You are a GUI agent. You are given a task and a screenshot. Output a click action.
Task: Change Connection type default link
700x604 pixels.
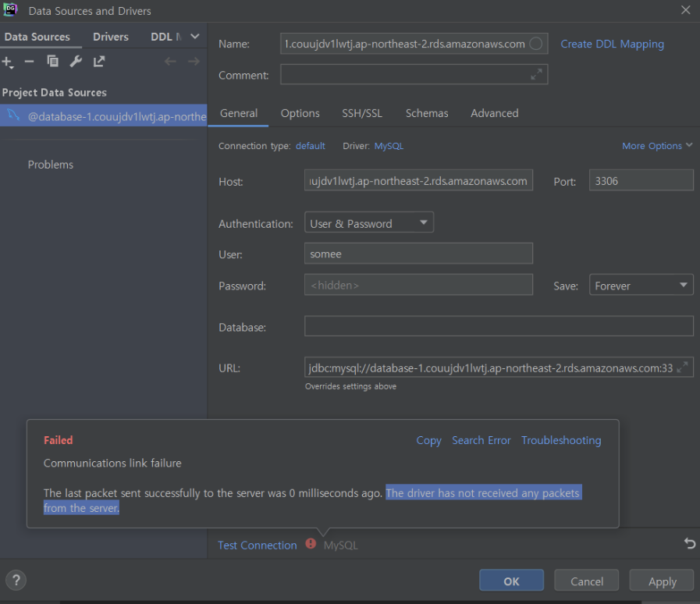coord(311,146)
